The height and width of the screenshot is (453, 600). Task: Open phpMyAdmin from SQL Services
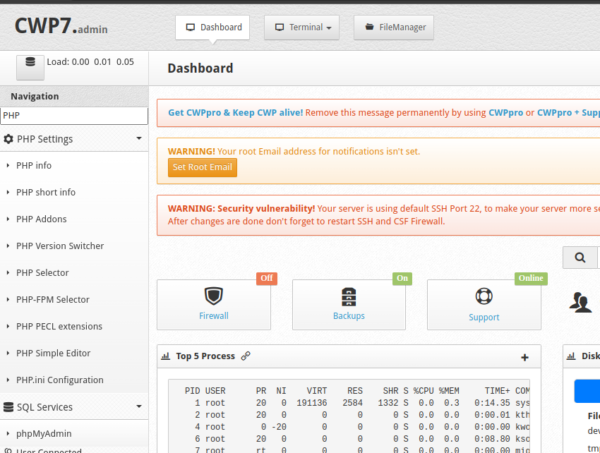tap(44, 433)
